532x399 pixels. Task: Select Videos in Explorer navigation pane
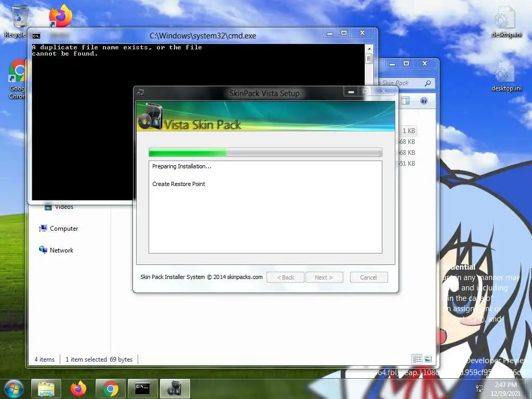pos(59,207)
